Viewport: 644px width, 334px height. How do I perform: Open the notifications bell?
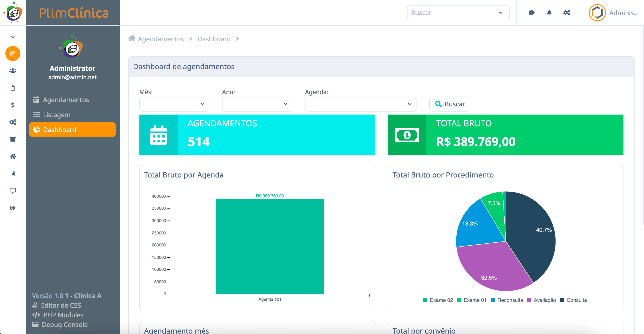[549, 13]
